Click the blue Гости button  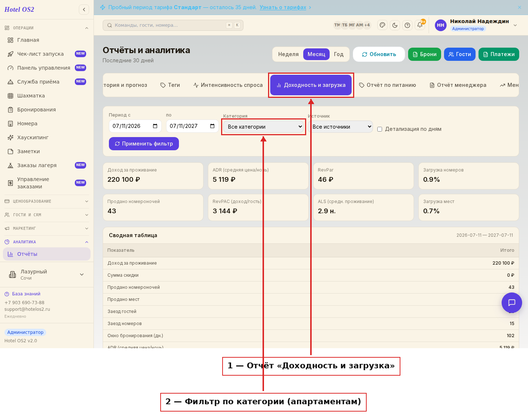coord(460,54)
